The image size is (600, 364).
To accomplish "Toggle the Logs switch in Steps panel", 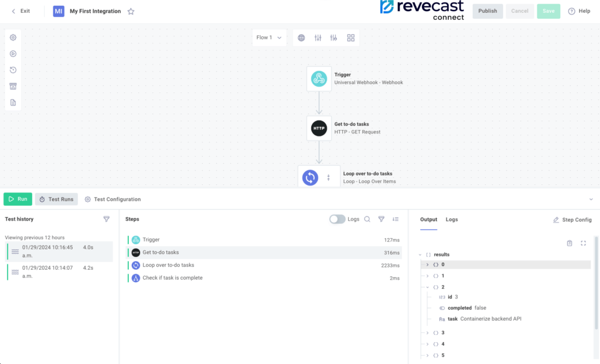I will pyautogui.click(x=337, y=219).
